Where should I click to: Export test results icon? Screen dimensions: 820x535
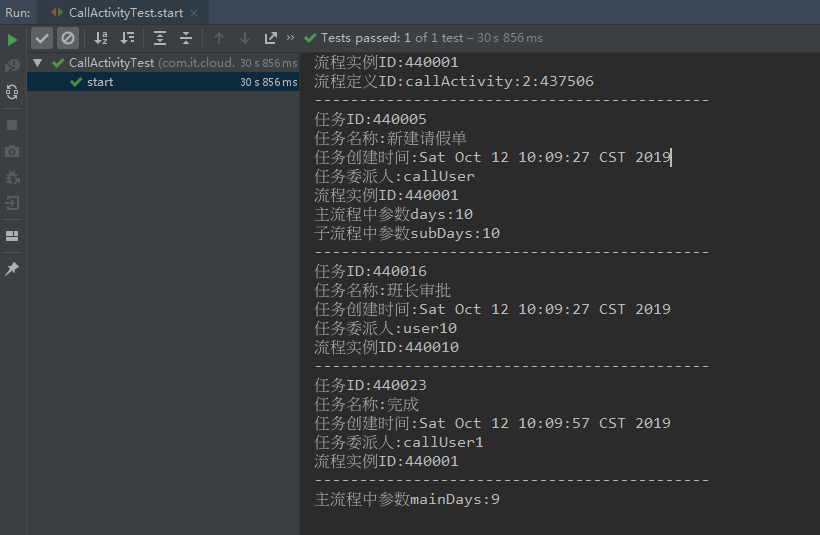(270, 38)
